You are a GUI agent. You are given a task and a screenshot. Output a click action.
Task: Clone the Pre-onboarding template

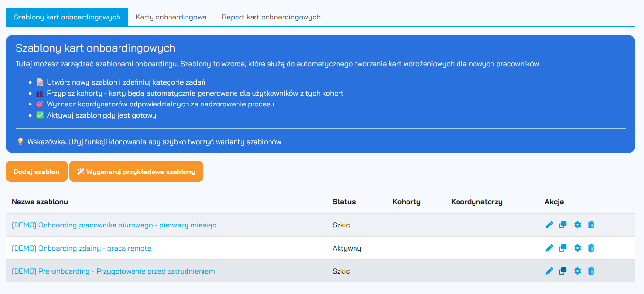(563, 271)
